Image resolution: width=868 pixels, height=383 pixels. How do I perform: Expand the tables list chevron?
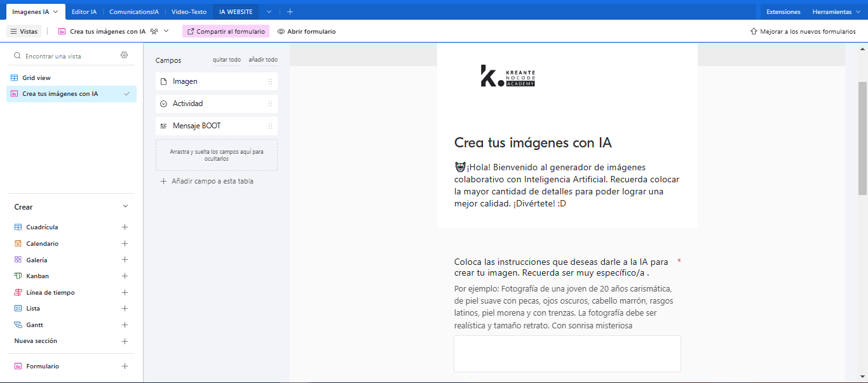[269, 11]
